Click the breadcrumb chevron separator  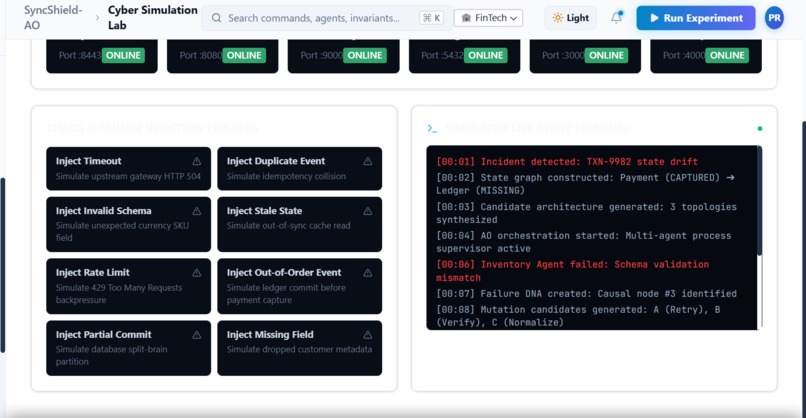(97, 18)
